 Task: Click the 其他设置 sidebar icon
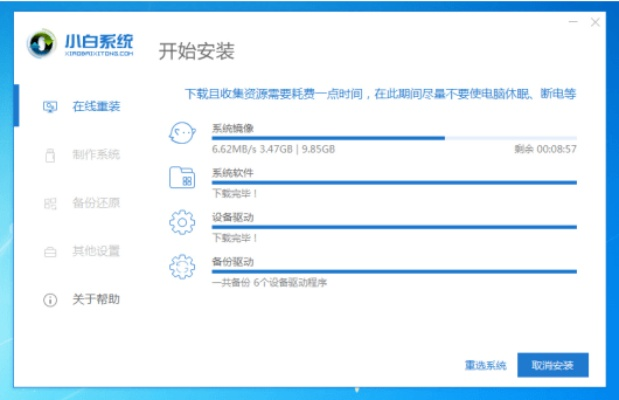click(50, 251)
